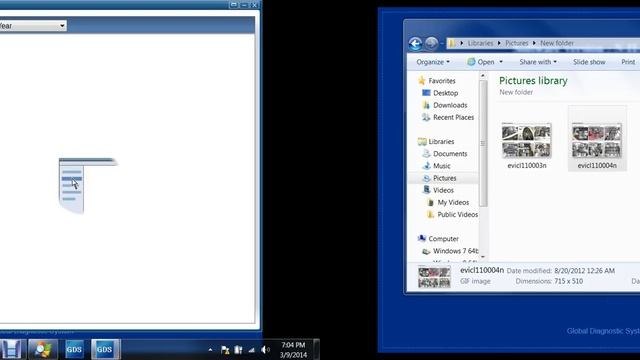Select the New folder breadcrumb segment

click(557, 43)
